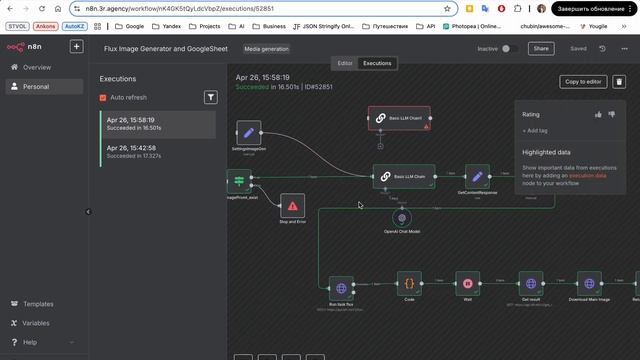Screen dimensions: 640x360
Task: Collapse the sidebar with the arrow
Action: coord(88,211)
